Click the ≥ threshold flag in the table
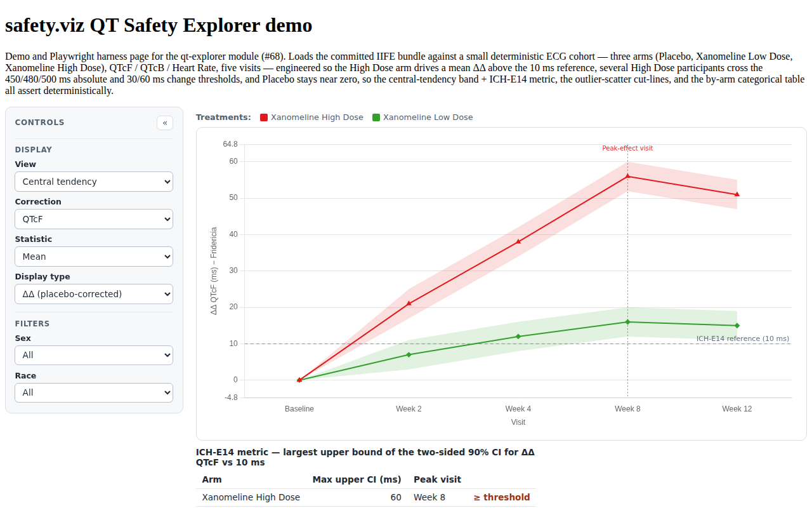812x508 pixels. 502,497
